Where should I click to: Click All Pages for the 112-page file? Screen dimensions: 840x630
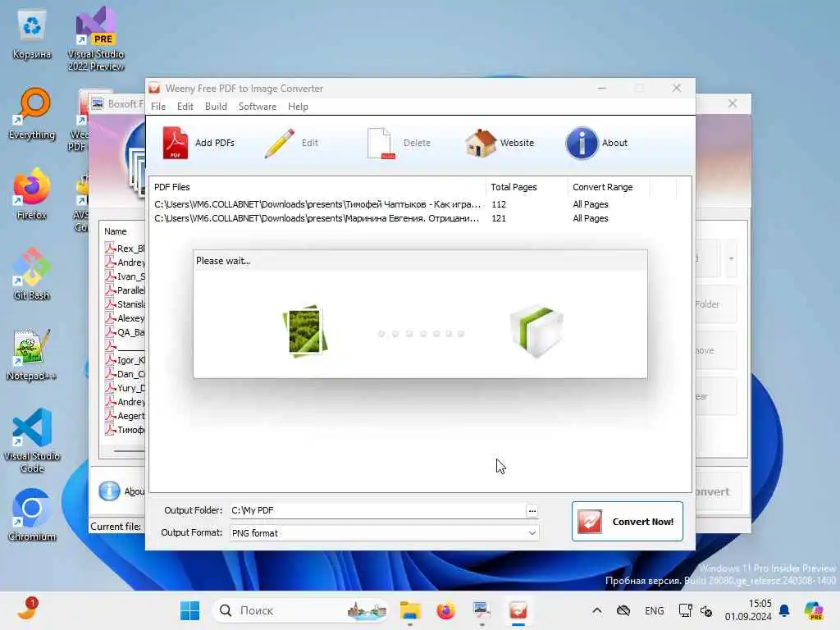click(x=591, y=204)
